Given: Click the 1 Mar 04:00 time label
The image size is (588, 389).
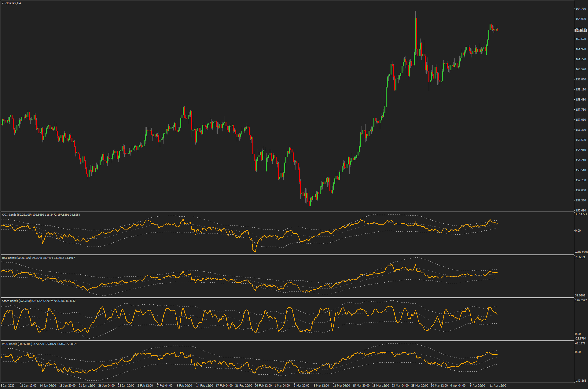Looking at the screenshot, I should tap(282, 386).
